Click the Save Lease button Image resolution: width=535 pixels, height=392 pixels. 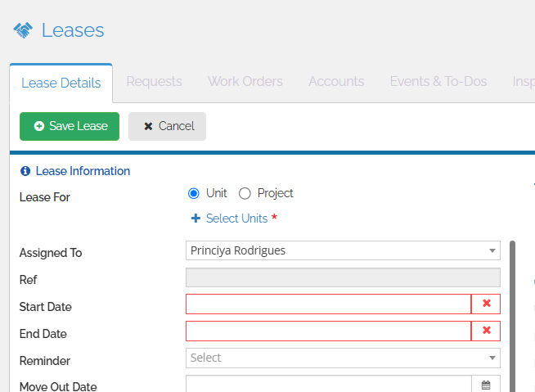click(70, 126)
